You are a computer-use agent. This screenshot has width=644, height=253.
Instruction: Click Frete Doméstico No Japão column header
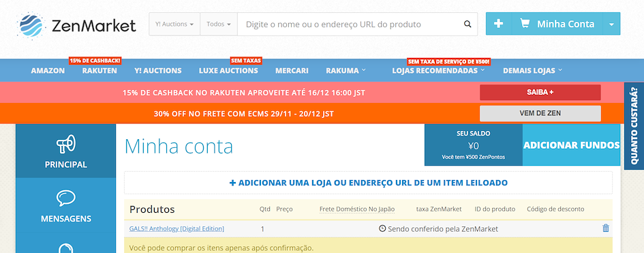pyautogui.click(x=357, y=209)
